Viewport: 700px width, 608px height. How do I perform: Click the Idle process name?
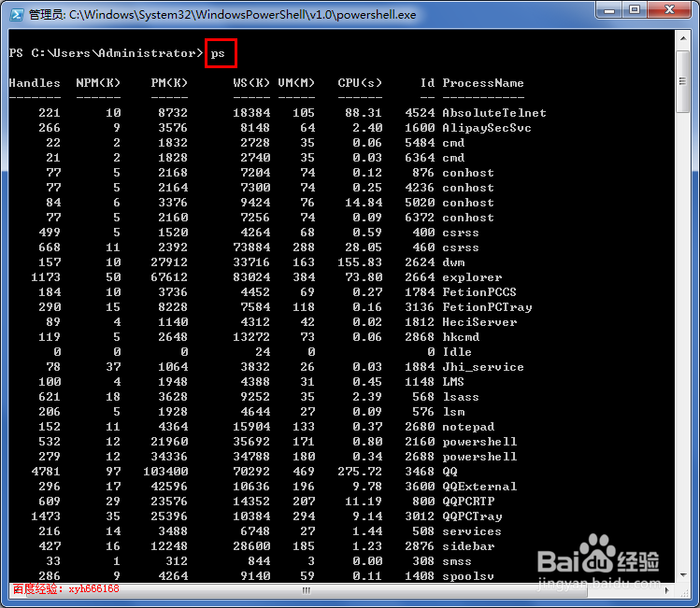click(x=457, y=352)
